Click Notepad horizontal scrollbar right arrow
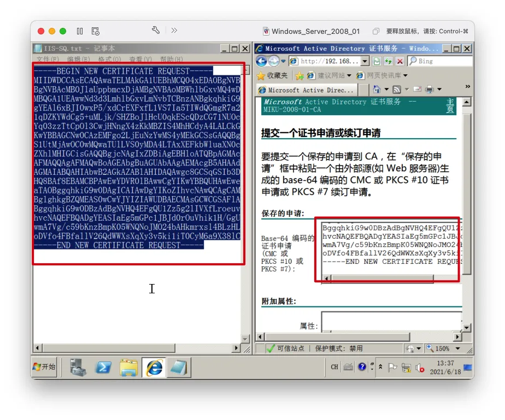Screen dimensions: 505x420 point(237,348)
